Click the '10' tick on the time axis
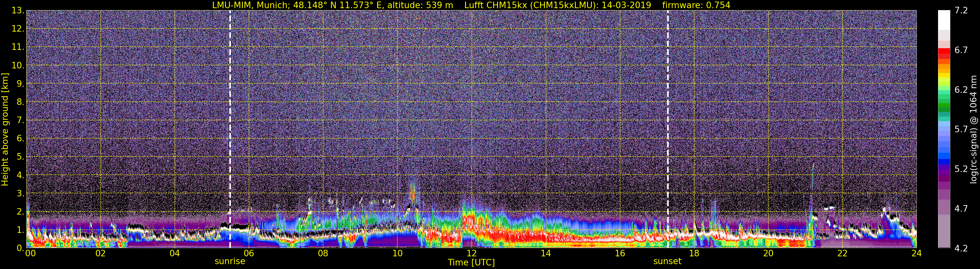 (x=397, y=254)
